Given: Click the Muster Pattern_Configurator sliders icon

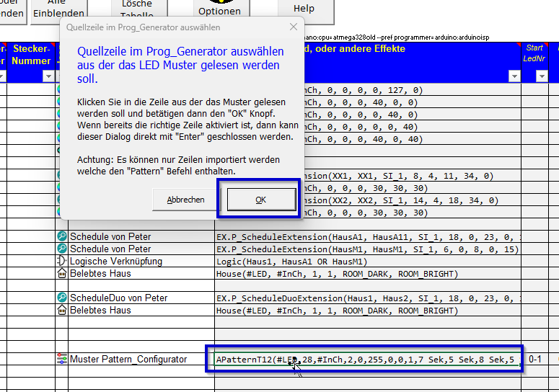Looking at the screenshot, I should [x=61, y=360].
